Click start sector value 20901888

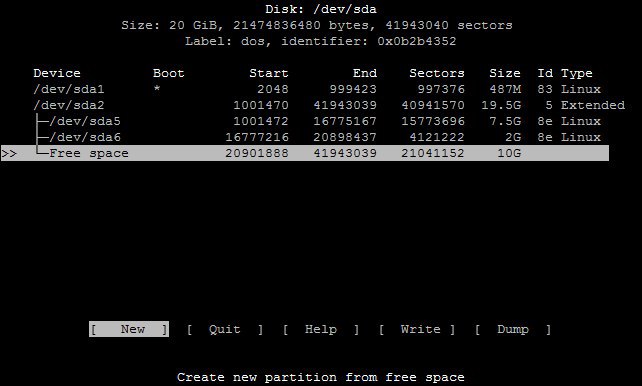pos(257,153)
